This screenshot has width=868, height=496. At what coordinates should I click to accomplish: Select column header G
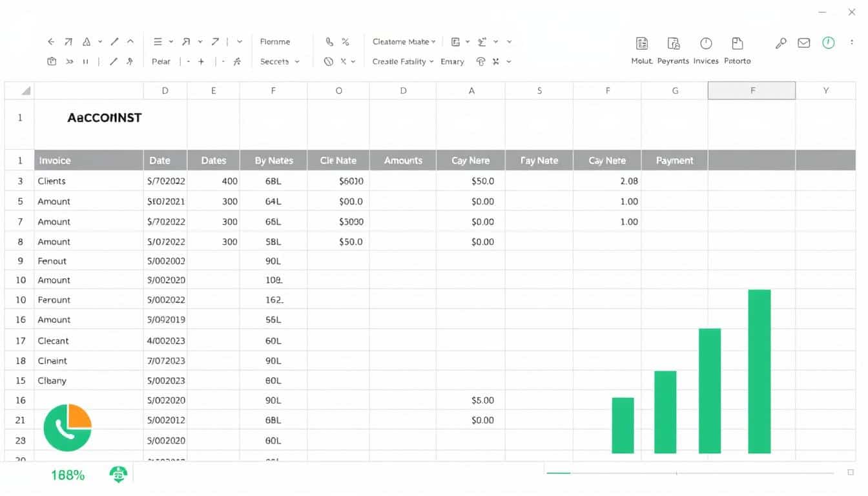point(675,91)
